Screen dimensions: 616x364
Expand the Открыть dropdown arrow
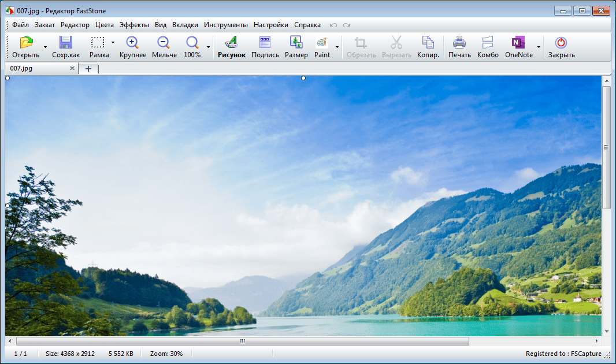tap(45, 47)
